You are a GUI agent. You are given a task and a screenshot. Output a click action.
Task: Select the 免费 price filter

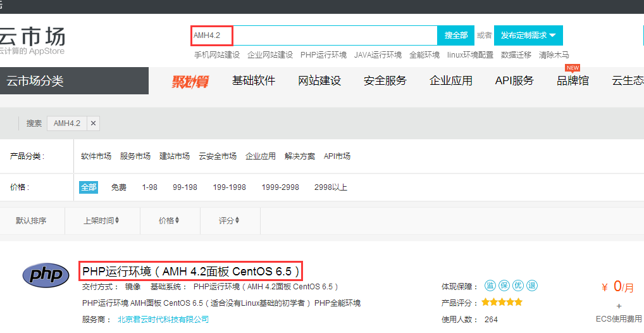(119, 187)
